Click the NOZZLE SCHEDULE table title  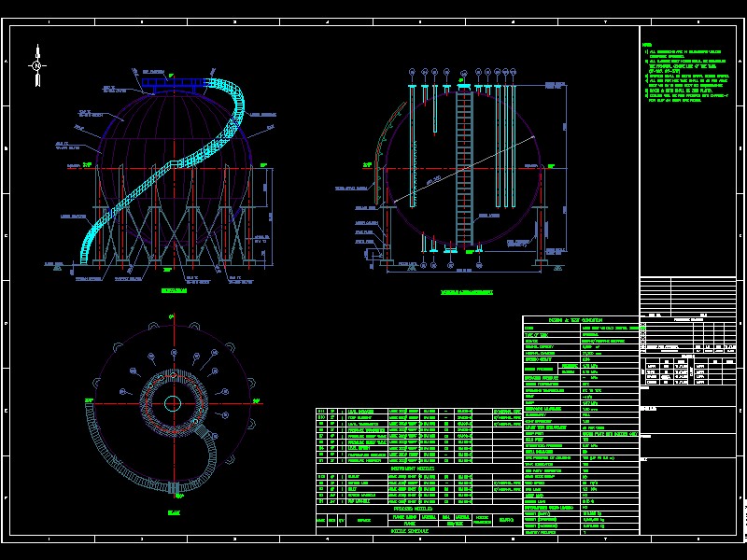[409, 531]
